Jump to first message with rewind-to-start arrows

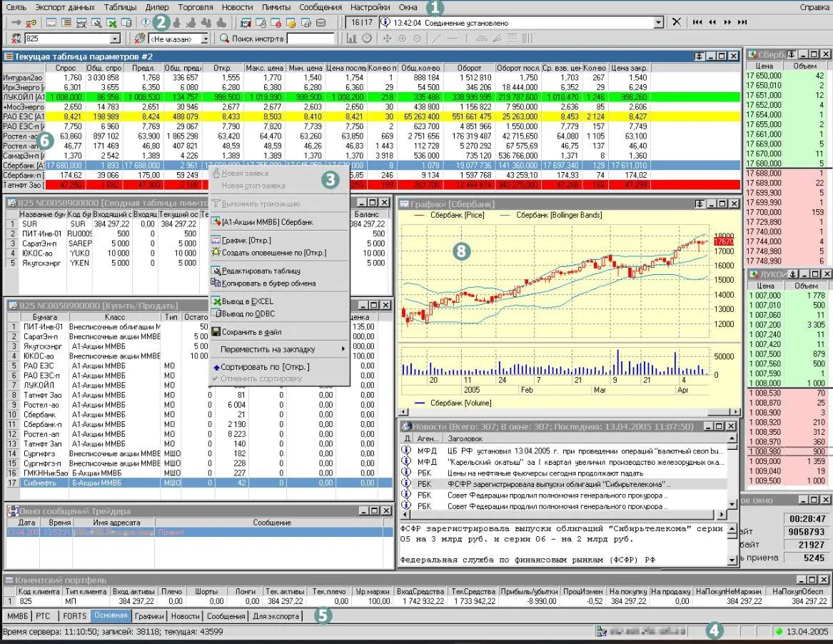(697, 23)
